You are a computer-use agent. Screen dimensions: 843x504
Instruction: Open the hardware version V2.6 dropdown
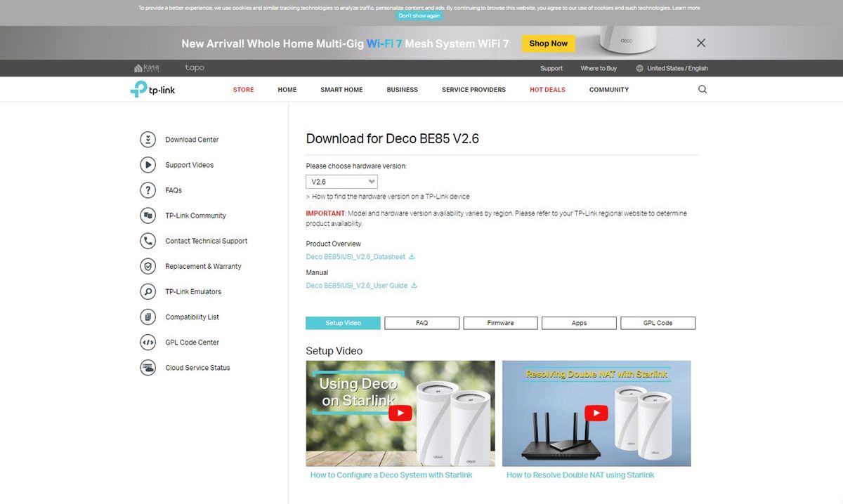[342, 182]
